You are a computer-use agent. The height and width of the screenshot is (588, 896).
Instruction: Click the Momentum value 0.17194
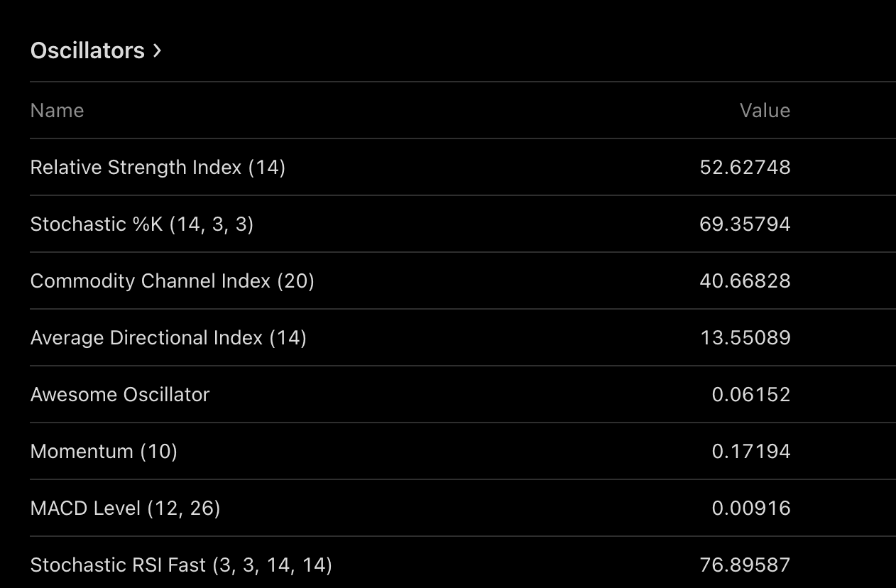751,451
